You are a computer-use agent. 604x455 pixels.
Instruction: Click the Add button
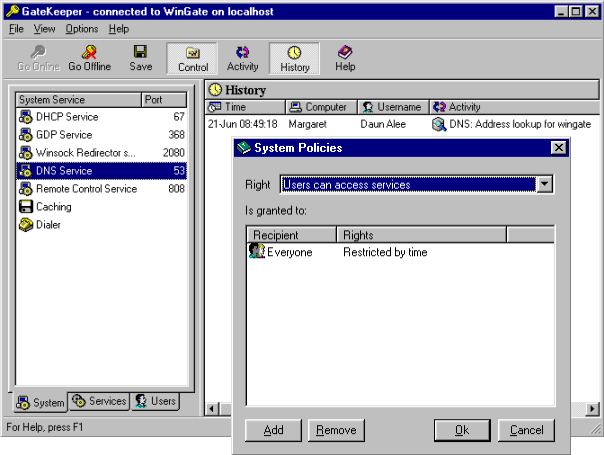click(273, 430)
